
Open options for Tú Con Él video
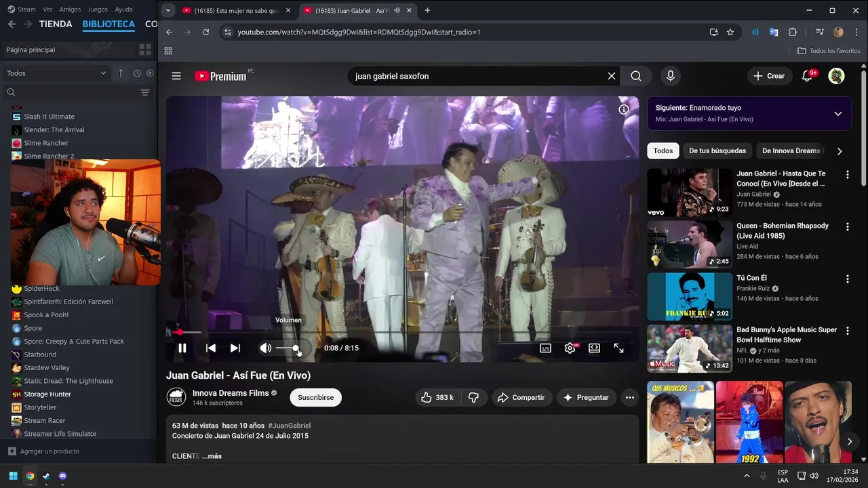[847, 279]
